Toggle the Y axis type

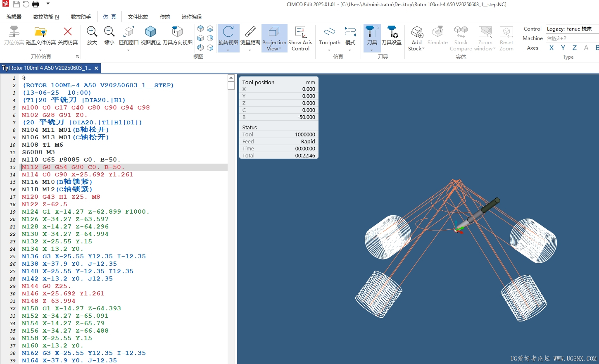(x=563, y=48)
